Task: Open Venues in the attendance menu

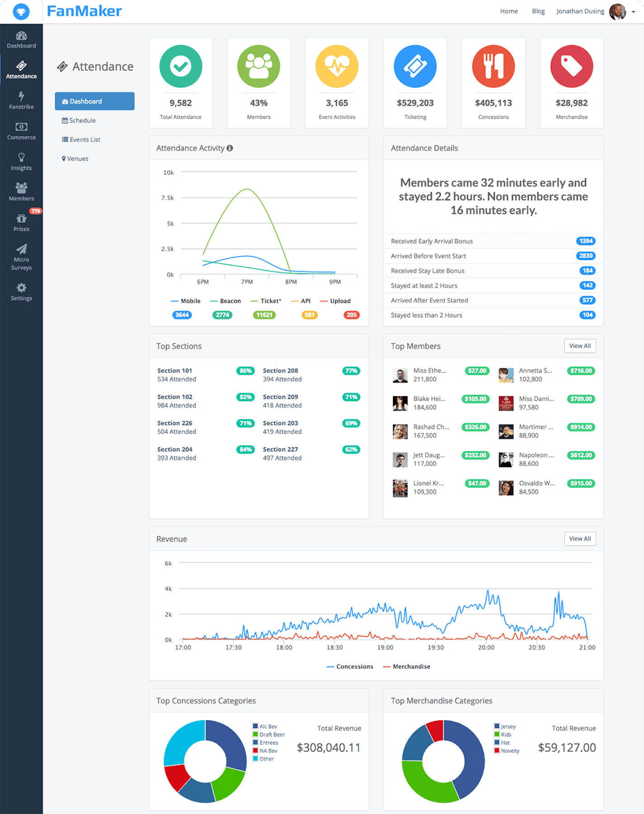Action: pos(75,159)
